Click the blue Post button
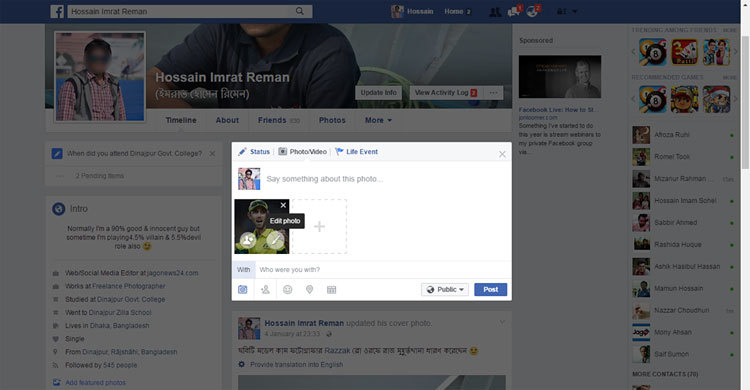Screen dimensions: 750x390 [491, 290]
